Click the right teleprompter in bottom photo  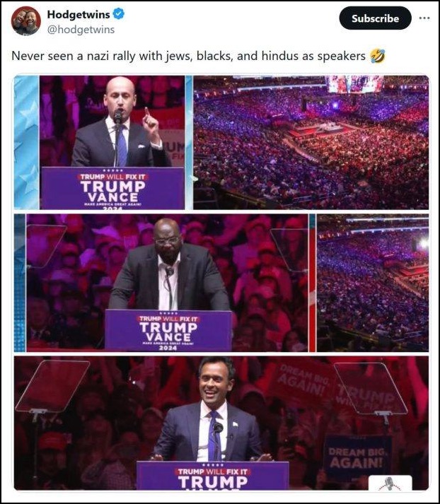coord(371,388)
